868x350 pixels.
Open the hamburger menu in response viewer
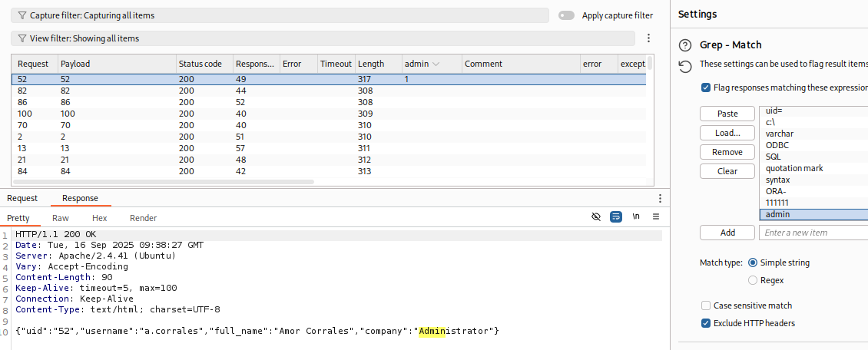point(656,217)
